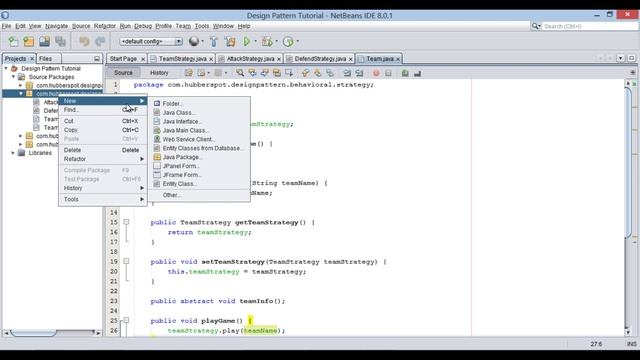Maximize the editor window button
Screen dimensions: 640x360
point(631,58)
